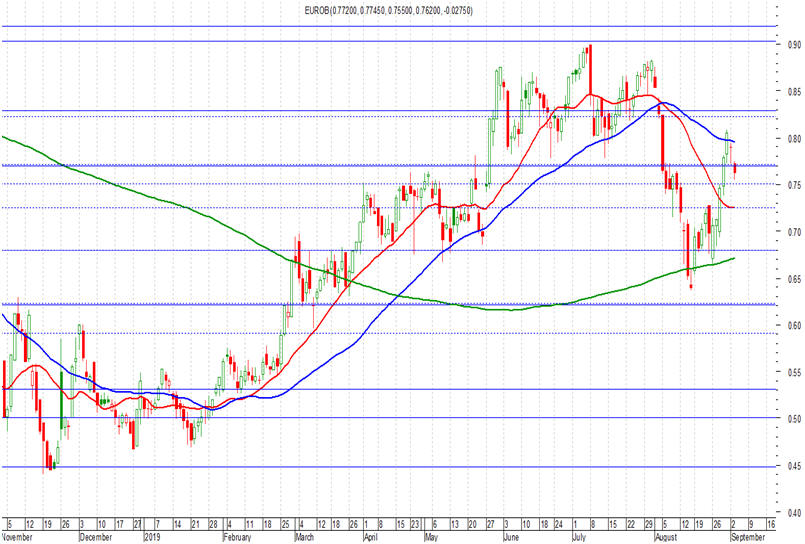Pick the date tick labeled 11
The image size is (805, 544).
[x=249, y=524]
